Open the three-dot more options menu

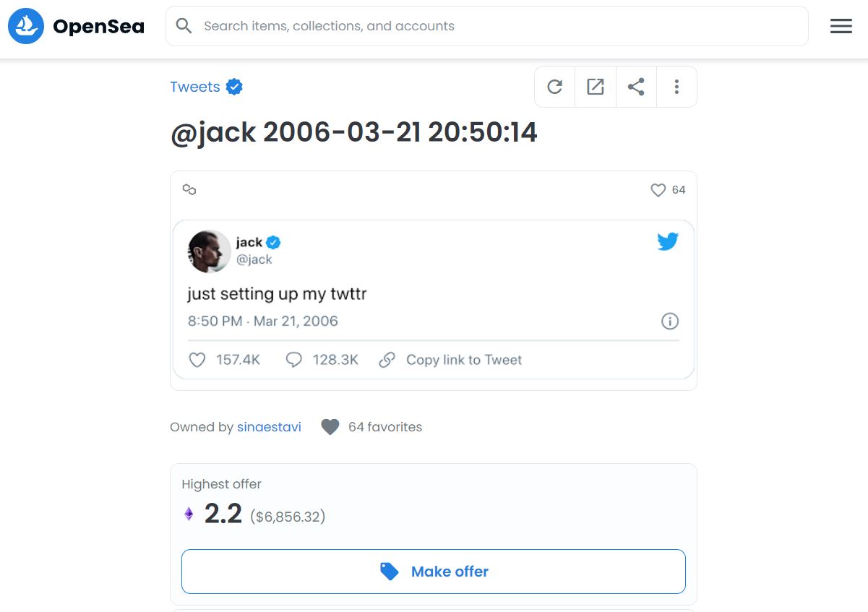coord(676,87)
